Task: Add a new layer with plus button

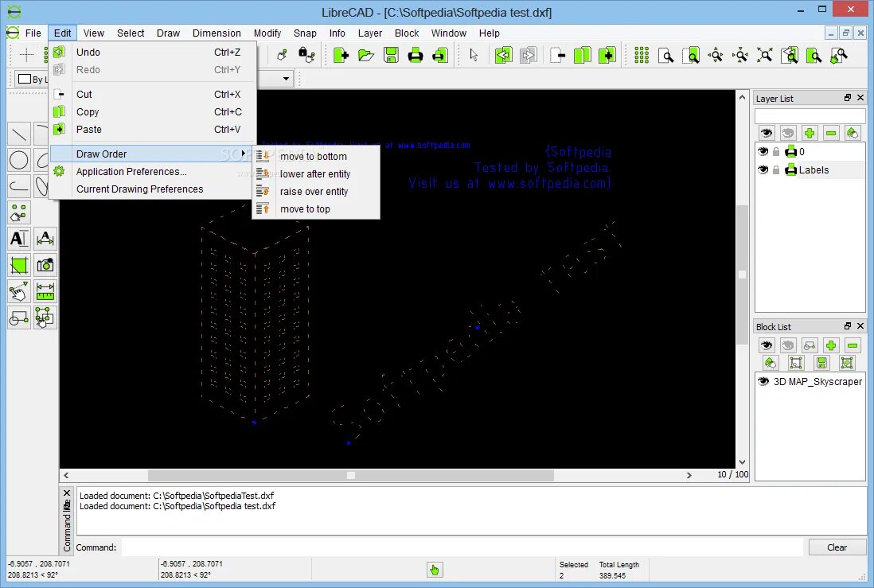Action: pyautogui.click(x=810, y=133)
